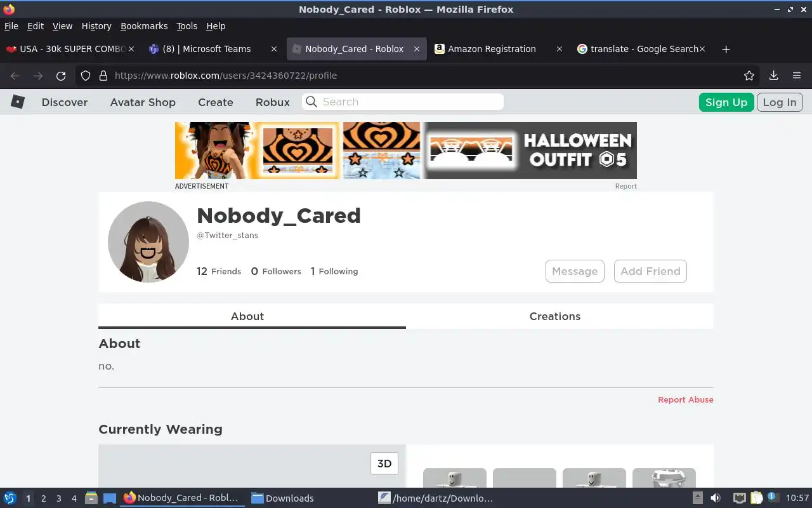Open a new tab with the plus icon
Screen dimensions: 812x508
coord(726,49)
